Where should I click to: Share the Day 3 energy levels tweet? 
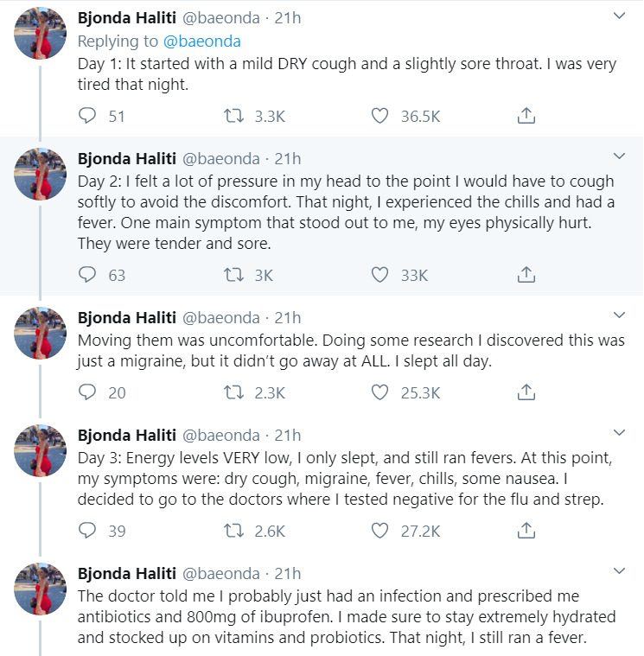coord(526,530)
